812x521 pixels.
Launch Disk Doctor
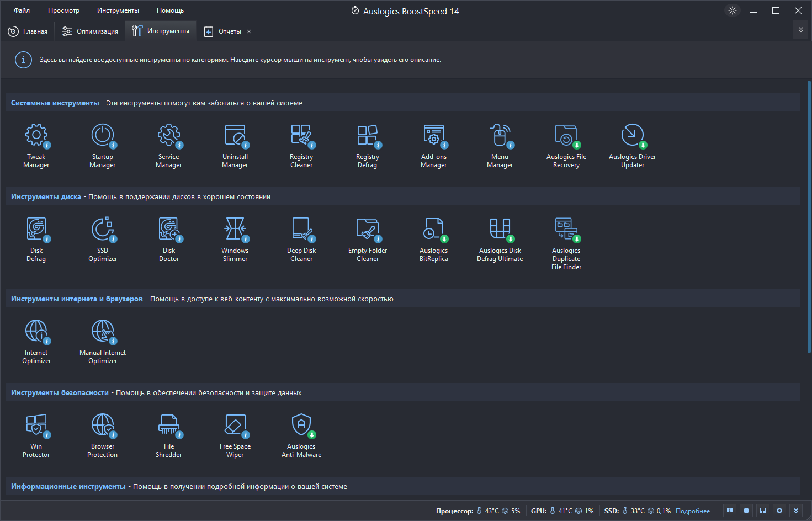(x=169, y=240)
